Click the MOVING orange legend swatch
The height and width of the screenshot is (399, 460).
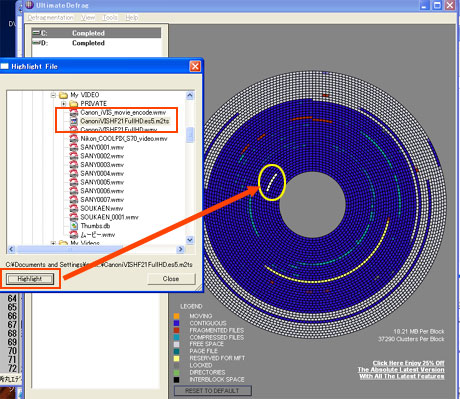click(177, 316)
